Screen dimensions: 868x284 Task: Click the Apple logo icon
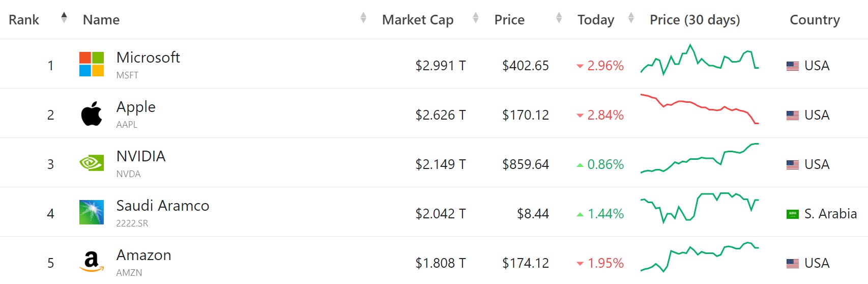point(92,113)
